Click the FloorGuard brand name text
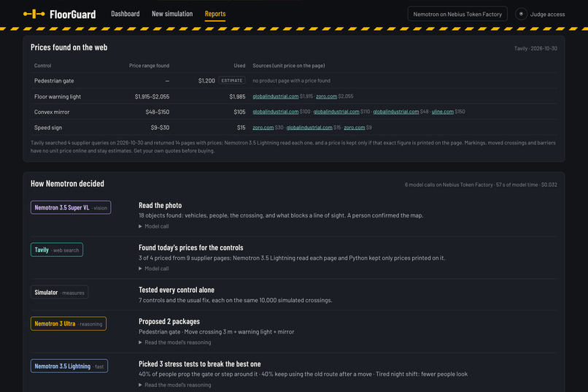588x392 pixels. click(72, 15)
